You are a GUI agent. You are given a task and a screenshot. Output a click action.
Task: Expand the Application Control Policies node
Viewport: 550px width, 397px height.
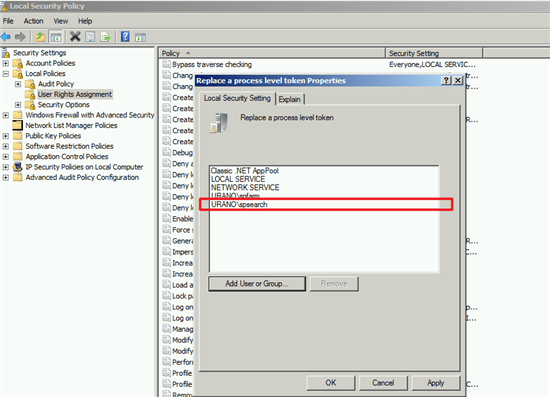tap(6, 157)
